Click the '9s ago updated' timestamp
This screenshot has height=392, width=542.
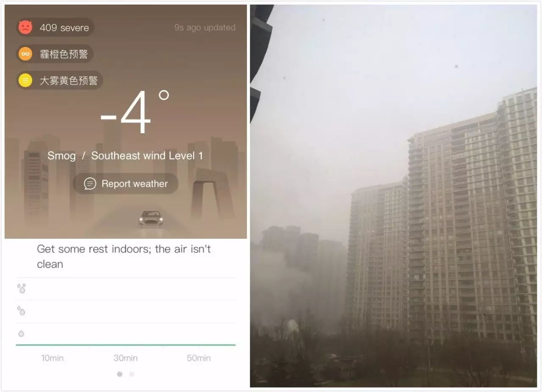pyautogui.click(x=205, y=28)
